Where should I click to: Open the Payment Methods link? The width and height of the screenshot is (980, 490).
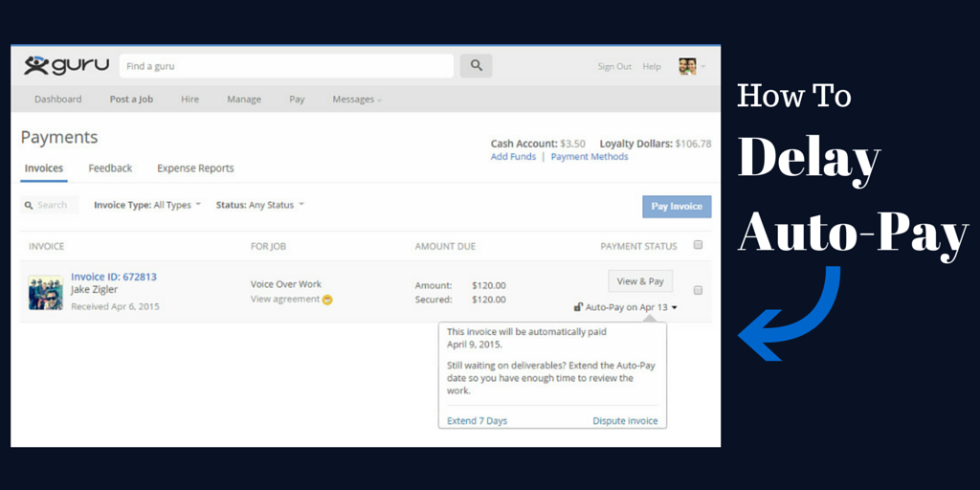590,156
